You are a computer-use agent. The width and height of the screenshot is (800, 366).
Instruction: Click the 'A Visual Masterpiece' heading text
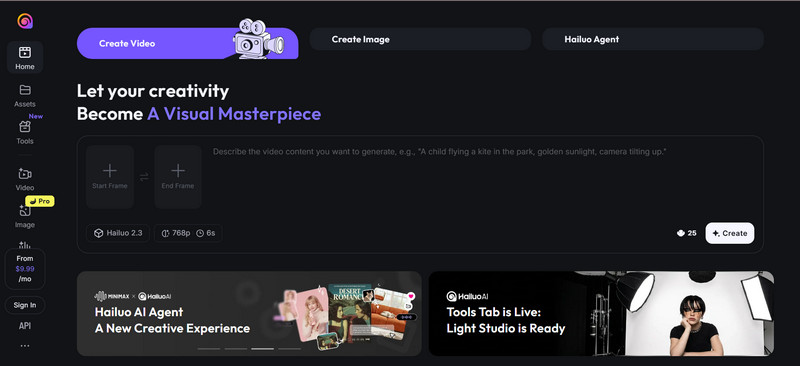coord(234,113)
